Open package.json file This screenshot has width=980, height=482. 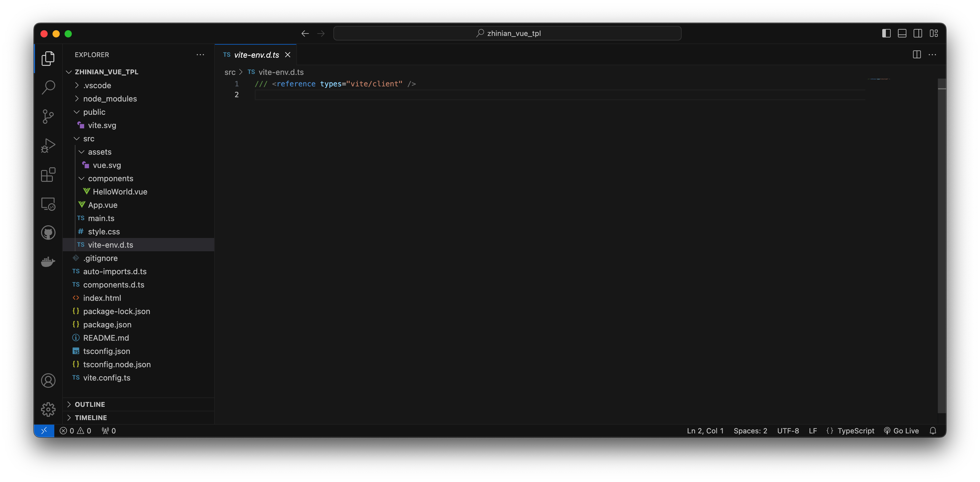139,325
